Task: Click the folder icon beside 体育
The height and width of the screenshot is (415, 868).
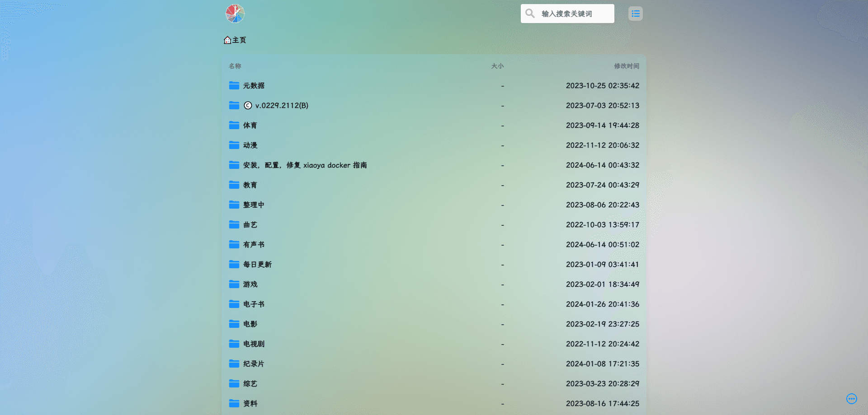Action: pos(234,125)
